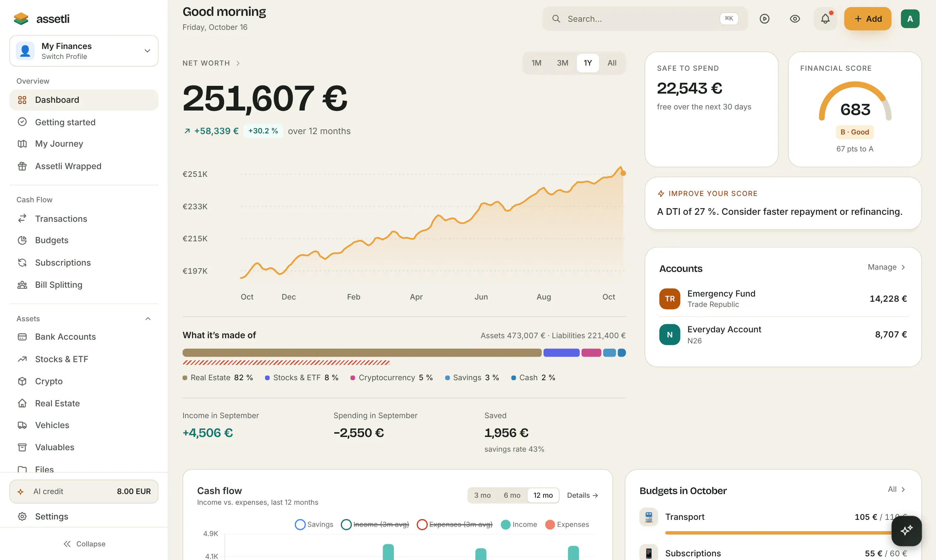The image size is (936, 560).
Task: Toggle Income series in legend
Action: coord(519,525)
